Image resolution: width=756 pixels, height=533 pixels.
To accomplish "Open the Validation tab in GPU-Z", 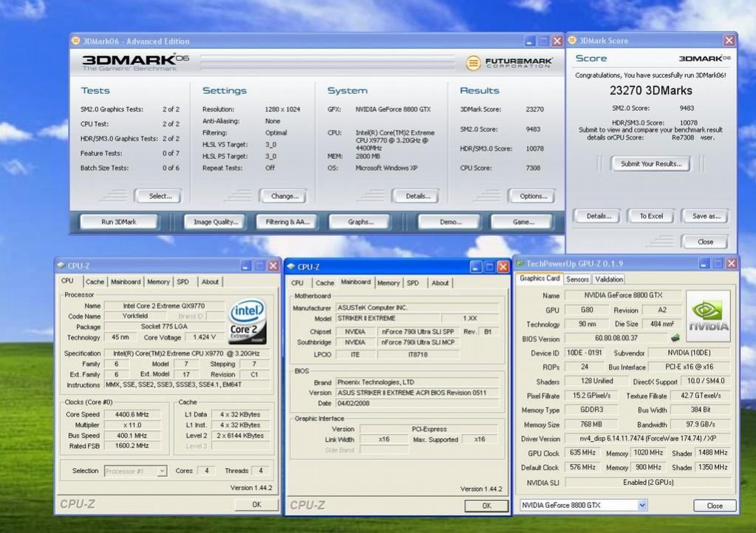I will click(x=608, y=279).
